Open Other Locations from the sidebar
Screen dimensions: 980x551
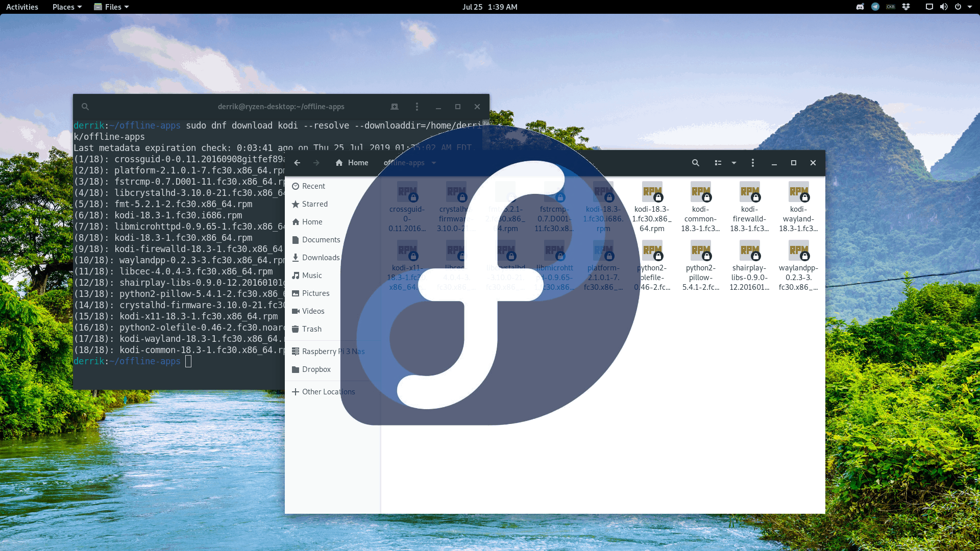(329, 391)
